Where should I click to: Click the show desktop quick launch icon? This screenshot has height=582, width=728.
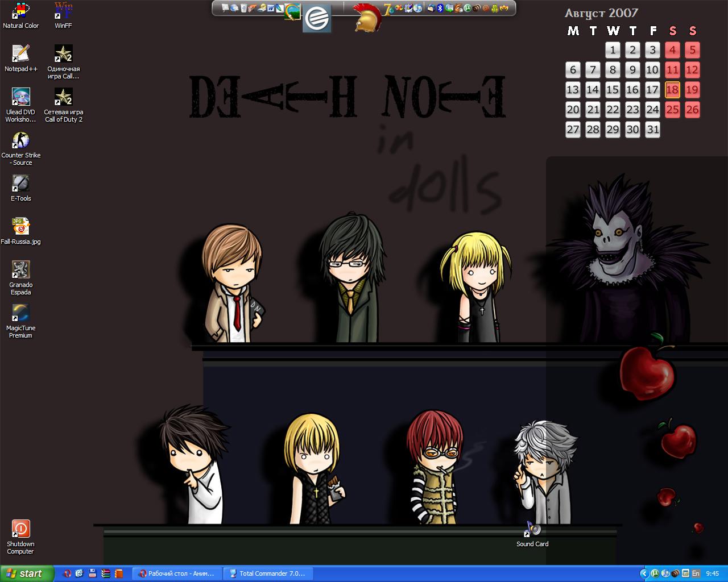pos(79,573)
